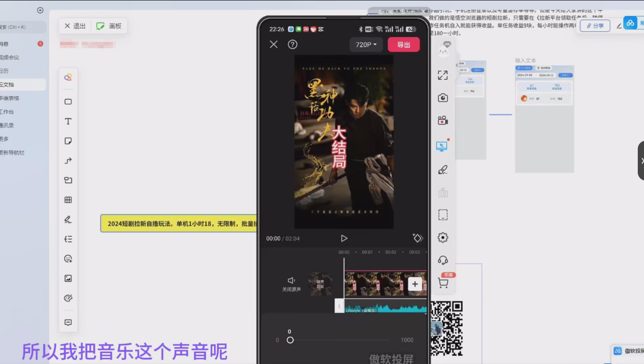Viewport: 644px width, 364px height.
Task: Click the 00:02 mark on timeline ruler
Action: [x=391, y=252]
